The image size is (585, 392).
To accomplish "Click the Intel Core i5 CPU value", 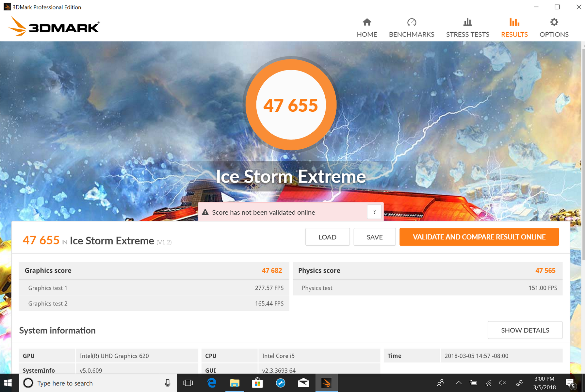I will [278, 356].
